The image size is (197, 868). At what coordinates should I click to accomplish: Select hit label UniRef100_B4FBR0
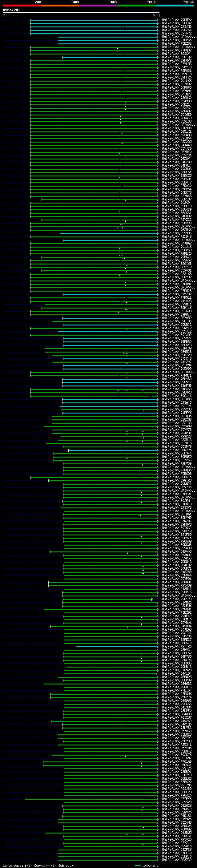coord(177,342)
